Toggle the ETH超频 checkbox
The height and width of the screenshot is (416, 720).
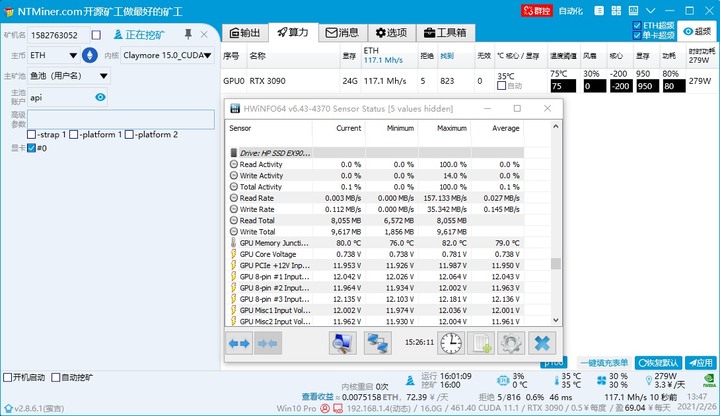pyautogui.click(x=637, y=26)
